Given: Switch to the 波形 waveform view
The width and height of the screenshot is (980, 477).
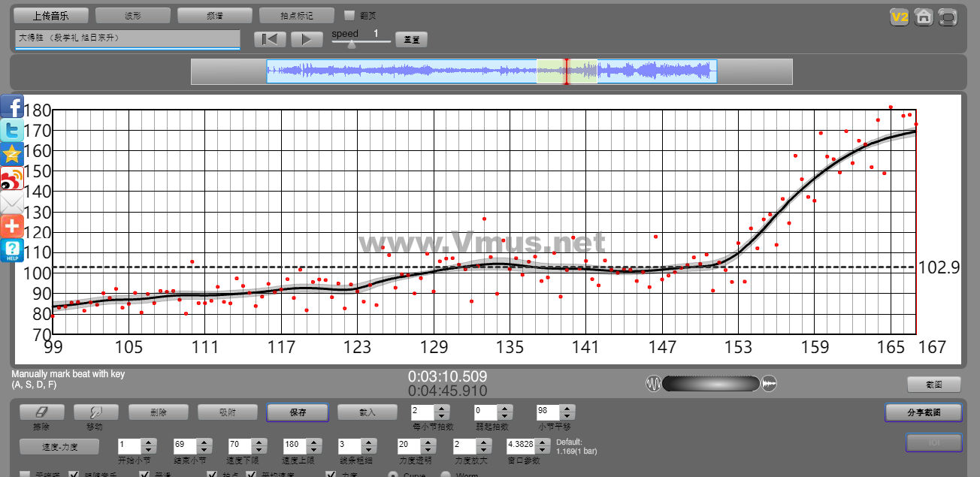Looking at the screenshot, I should 133,15.
